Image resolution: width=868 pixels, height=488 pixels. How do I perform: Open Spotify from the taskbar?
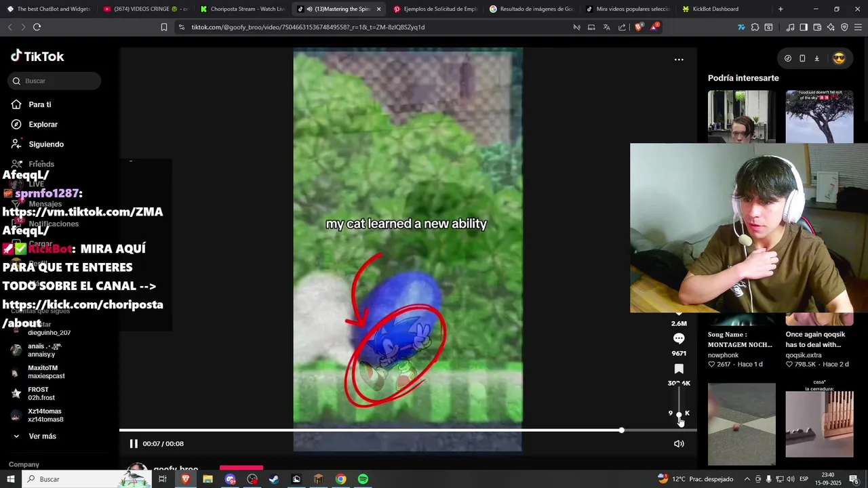(363, 479)
